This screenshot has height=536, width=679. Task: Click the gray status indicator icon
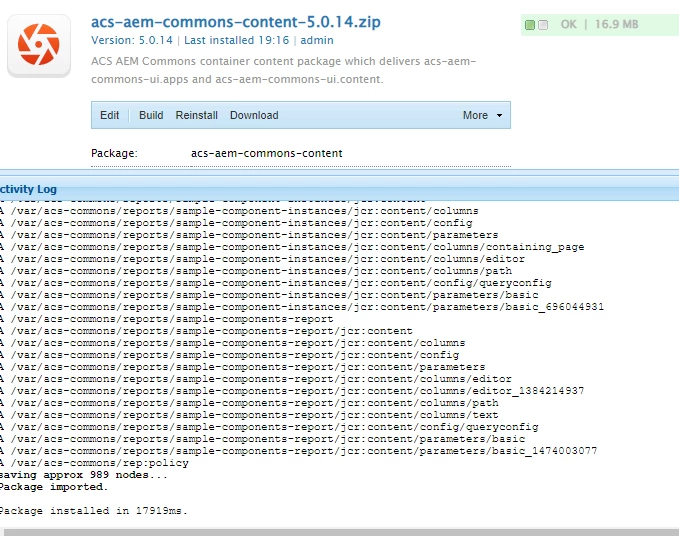pyautogui.click(x=543, y=25)
